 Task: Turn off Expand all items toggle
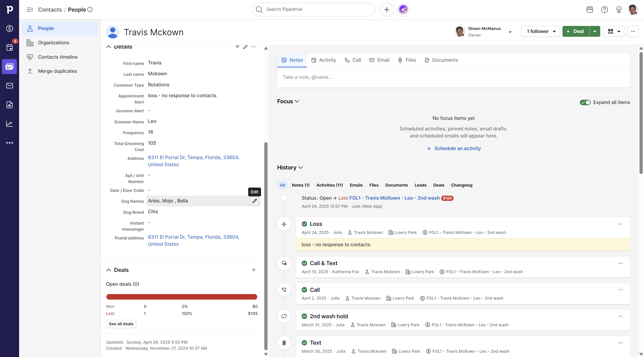click(x=585, y=102)
